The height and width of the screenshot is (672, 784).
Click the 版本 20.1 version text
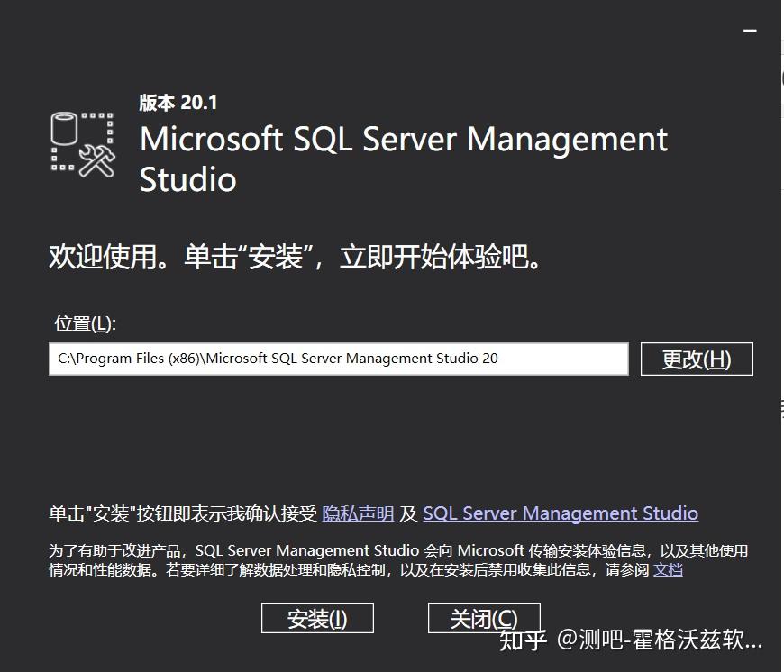pos(177,103)
